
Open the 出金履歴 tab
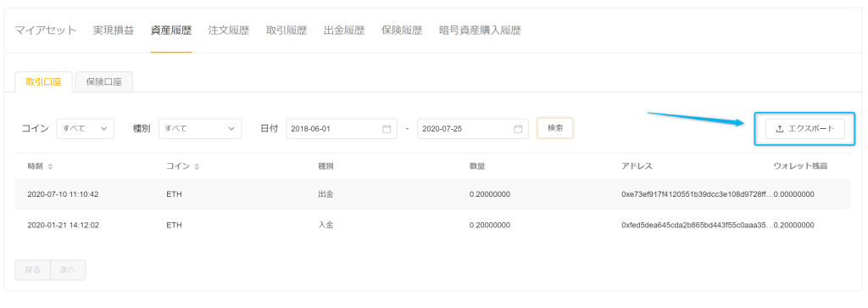[x=344, y=31]
